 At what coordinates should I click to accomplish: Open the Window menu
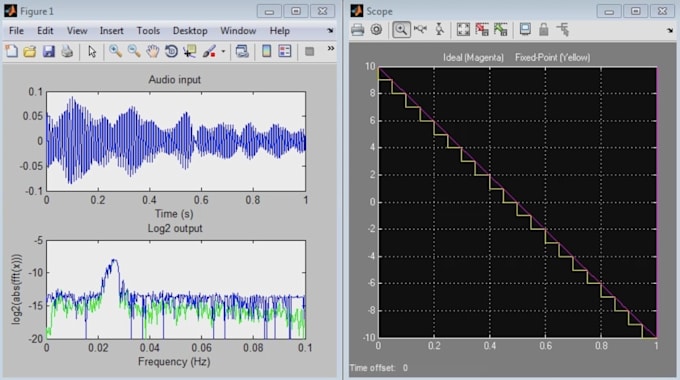coord(238,31)
